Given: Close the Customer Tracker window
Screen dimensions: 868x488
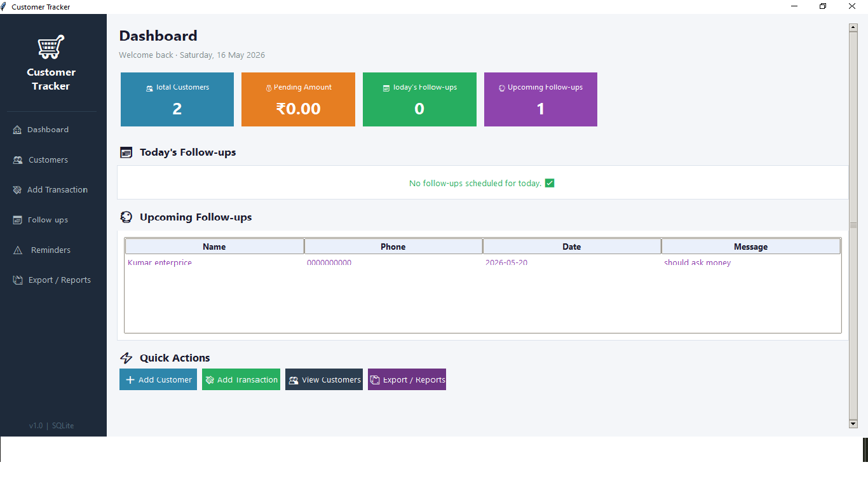Looking at the screenshot, I should click(x=852, y=6).
